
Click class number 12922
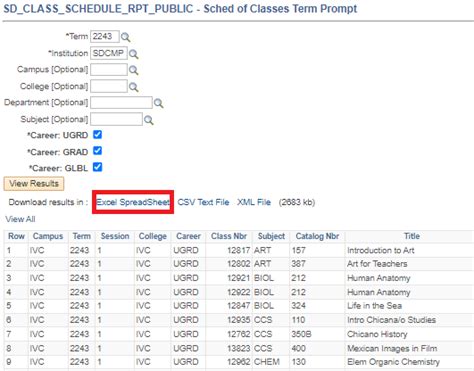point(239,292)
